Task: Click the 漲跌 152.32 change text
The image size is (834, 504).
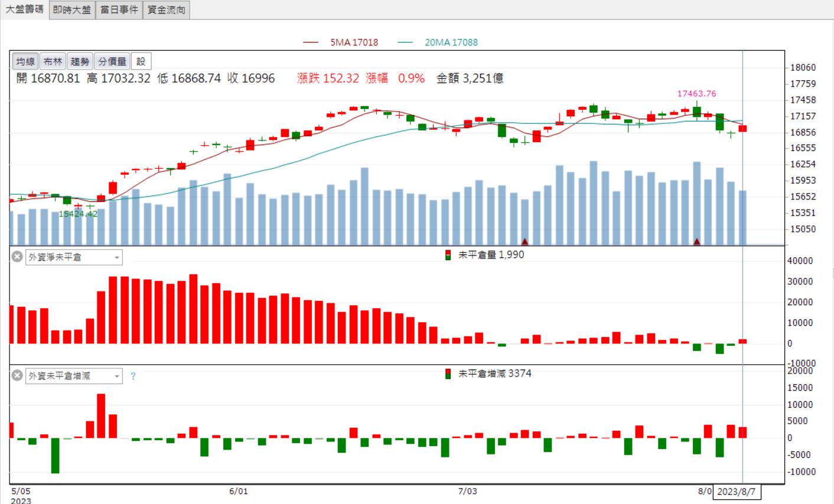Action: 328,78
